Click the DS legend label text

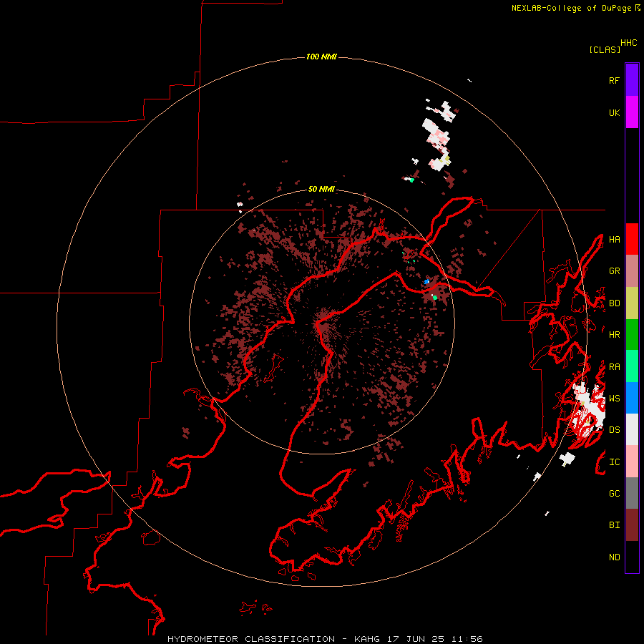click(x=614, y=429)
